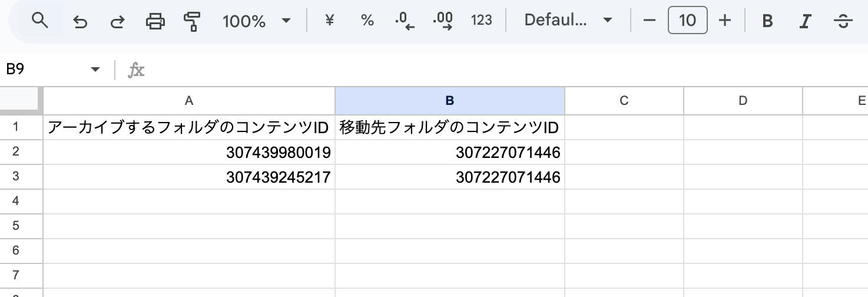Click into the formula bar
The height and width of the screenshot is (297, 868).
point(506,70)
